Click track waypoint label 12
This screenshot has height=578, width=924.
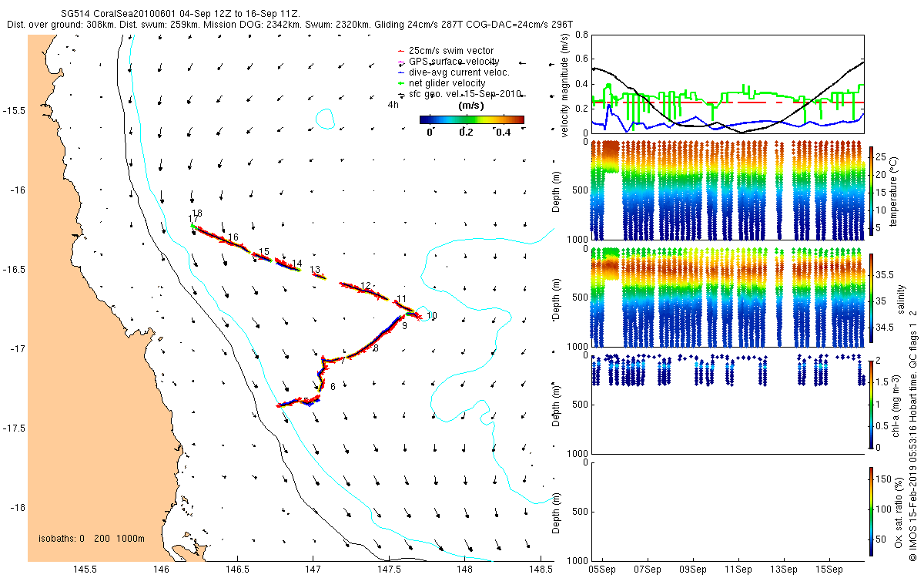click(x=366, y=286)
